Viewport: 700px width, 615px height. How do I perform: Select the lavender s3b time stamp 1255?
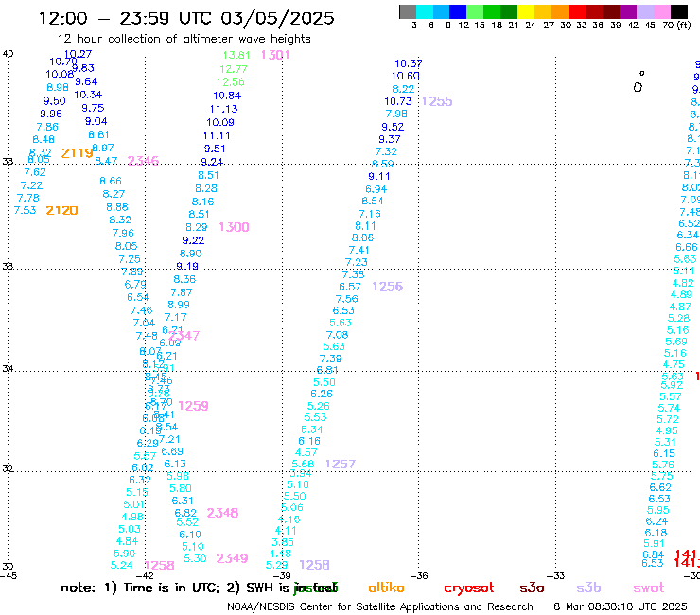[437, 101]
